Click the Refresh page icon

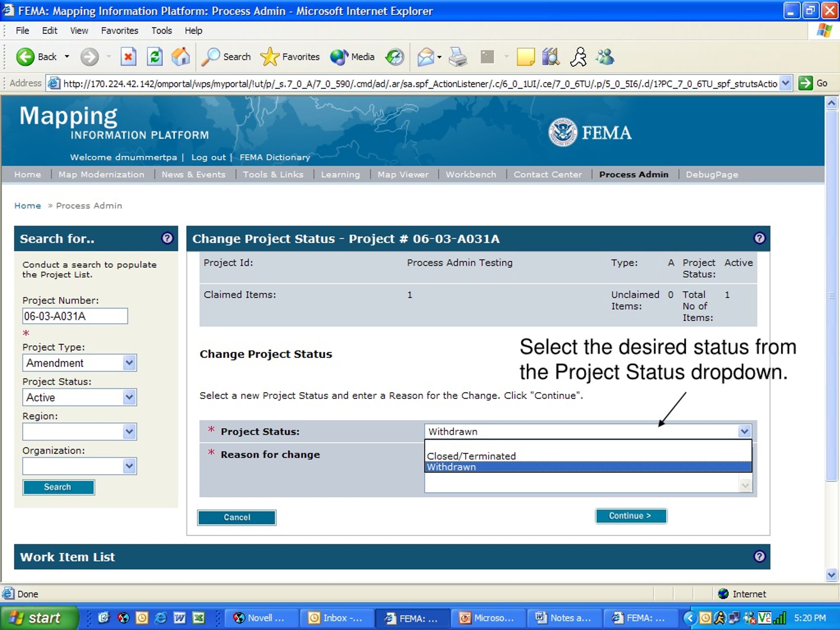point(155,57)
